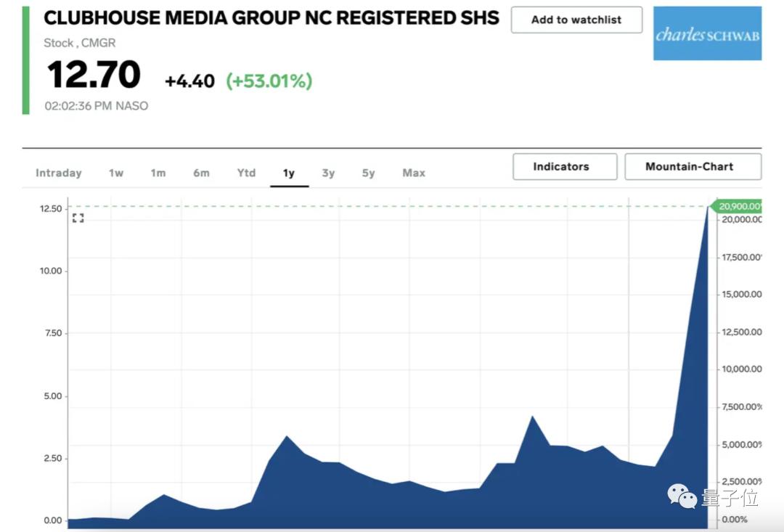The image size is (784, 532).
Task: Select the 1m chart range
Action: point(158,173)
